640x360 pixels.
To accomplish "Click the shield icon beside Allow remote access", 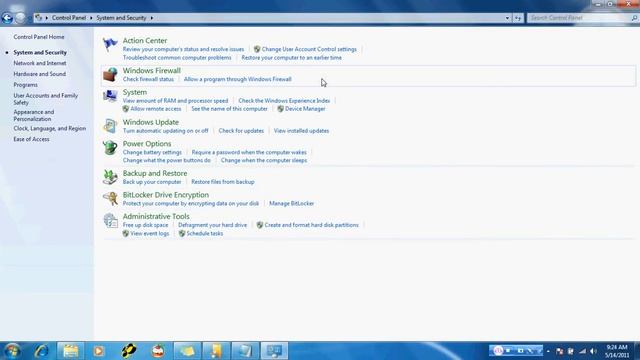I will 126,109.
